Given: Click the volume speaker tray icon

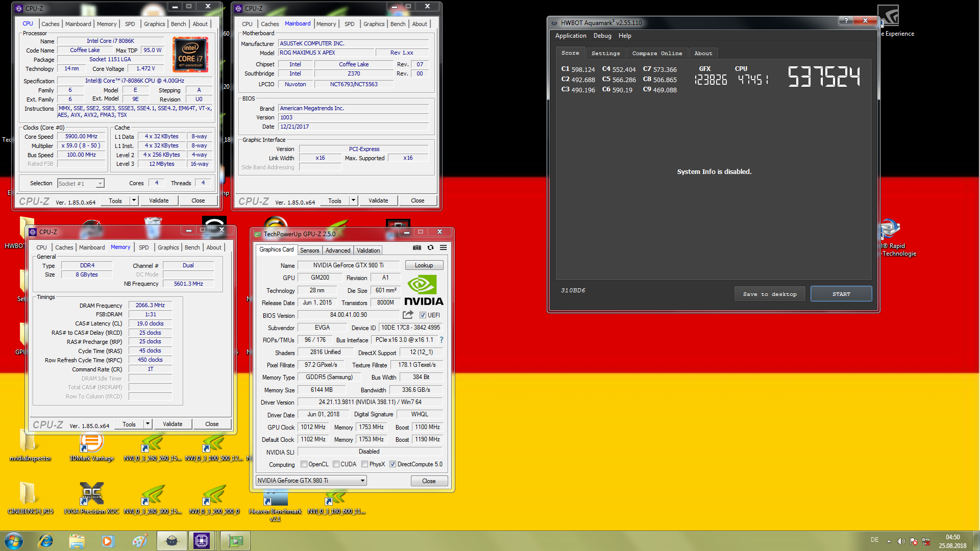Looking at the screenshot, I should click(901, 541).
